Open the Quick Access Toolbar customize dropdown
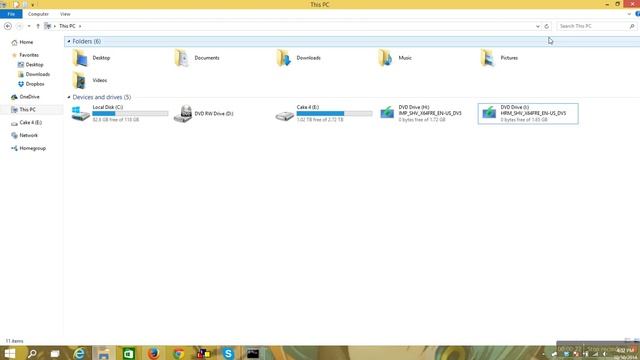Image resolution: width=640 pixels, height=360 pixels. coord(33,5)
